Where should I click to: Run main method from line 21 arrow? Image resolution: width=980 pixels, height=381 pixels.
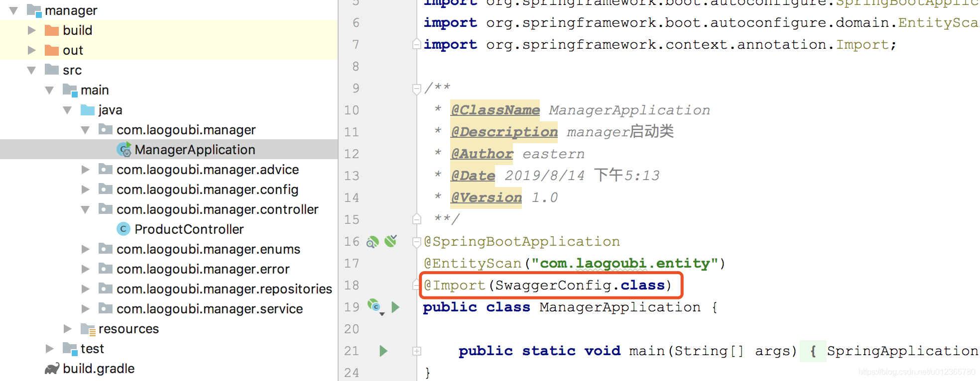click(383, 351)
